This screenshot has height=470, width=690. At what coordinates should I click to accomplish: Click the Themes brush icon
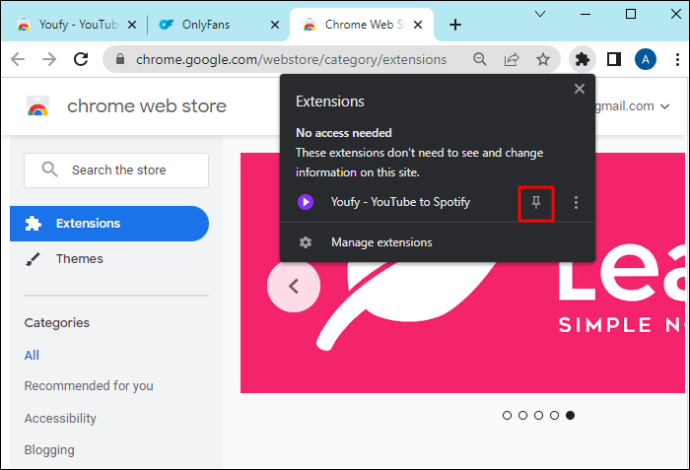coord(33,259)
